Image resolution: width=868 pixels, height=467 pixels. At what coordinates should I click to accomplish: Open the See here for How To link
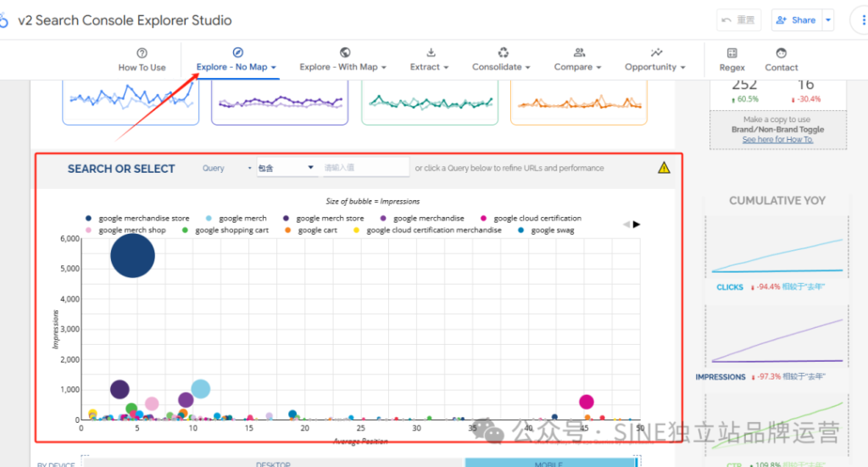[x=777, y=140]
